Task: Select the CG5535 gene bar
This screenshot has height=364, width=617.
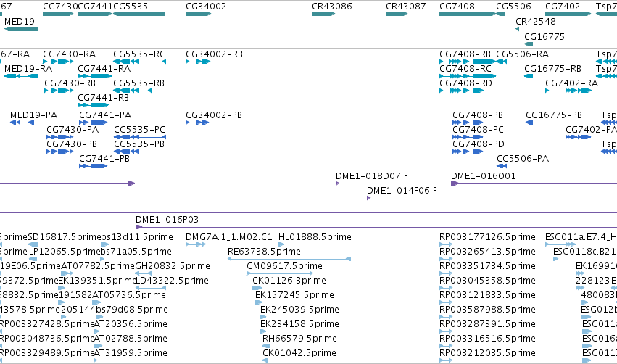Action: click(x=139, y=14)
